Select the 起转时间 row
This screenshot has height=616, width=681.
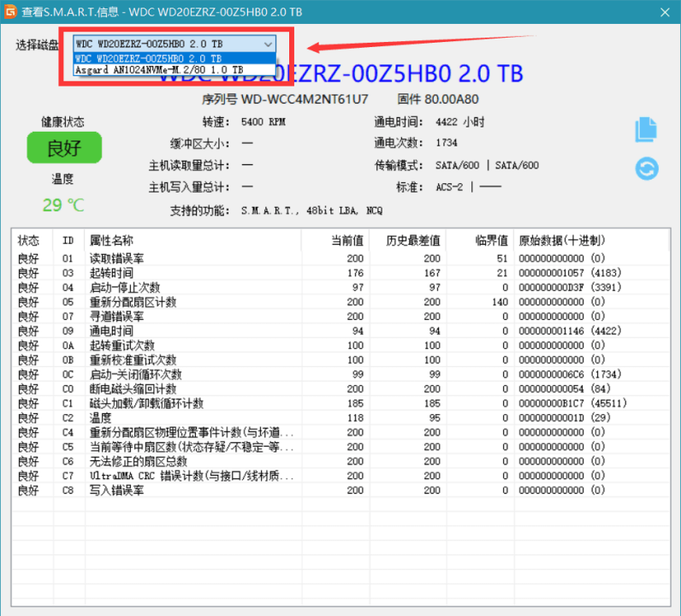pyautogui.click(x=340, y=273)
